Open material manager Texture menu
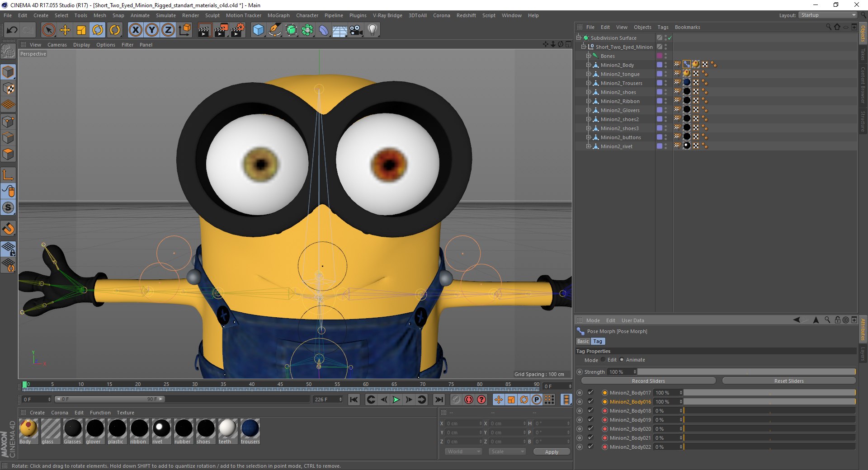 click(x=125, y=413)
